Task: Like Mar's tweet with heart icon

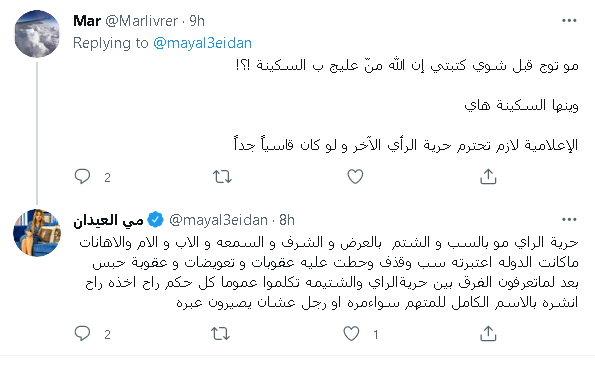Action: (x=355, y=177)
